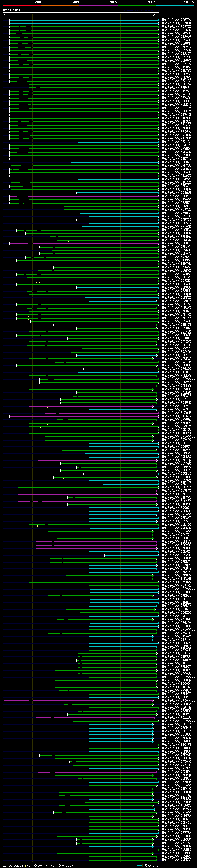Select hit label UniRef100_Q3LV68
Screen dimensions: 197x868
pyautogui.click(x=177, y=74)
